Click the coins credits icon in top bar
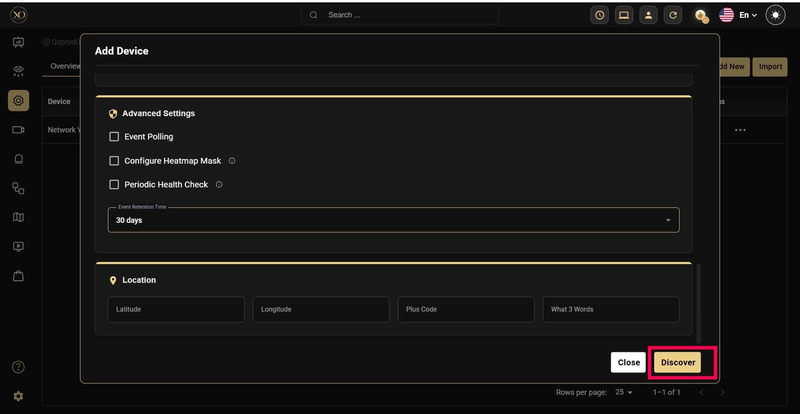 tap(702, 16)
